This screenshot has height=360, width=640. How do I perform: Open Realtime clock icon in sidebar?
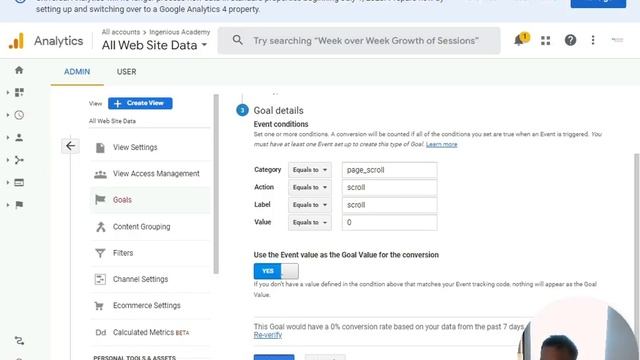19,115
